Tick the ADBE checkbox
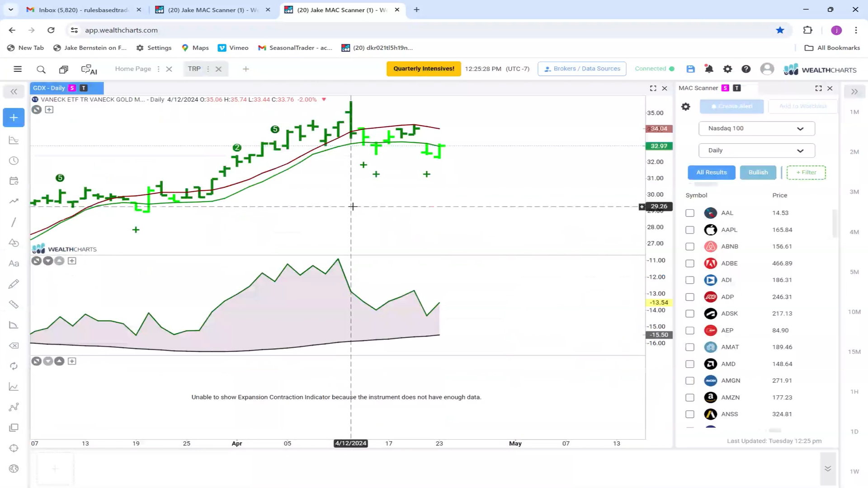Image resolution: width=868 pixels, height=488 pixels. (x=689, y=263)
